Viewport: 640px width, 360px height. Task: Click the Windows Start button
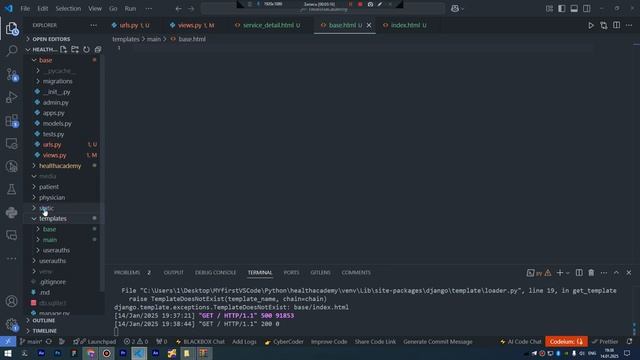coord(8,353)
